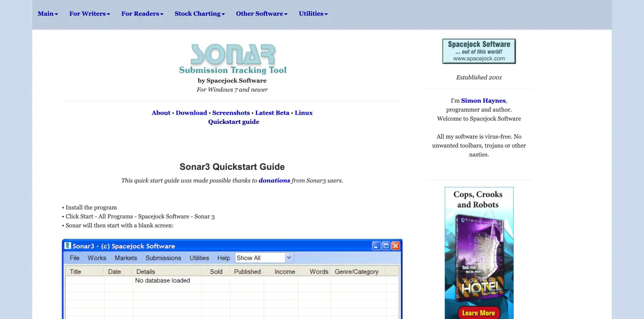
Task: Sort by the Details column header
Action: pyautogui.click(x=167, y=272)
